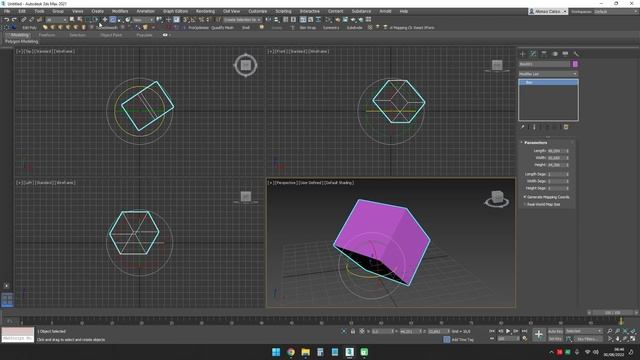Click the Redo arrow in main toolbar
The image size is (640, 360).
click(x=14, y=20)
